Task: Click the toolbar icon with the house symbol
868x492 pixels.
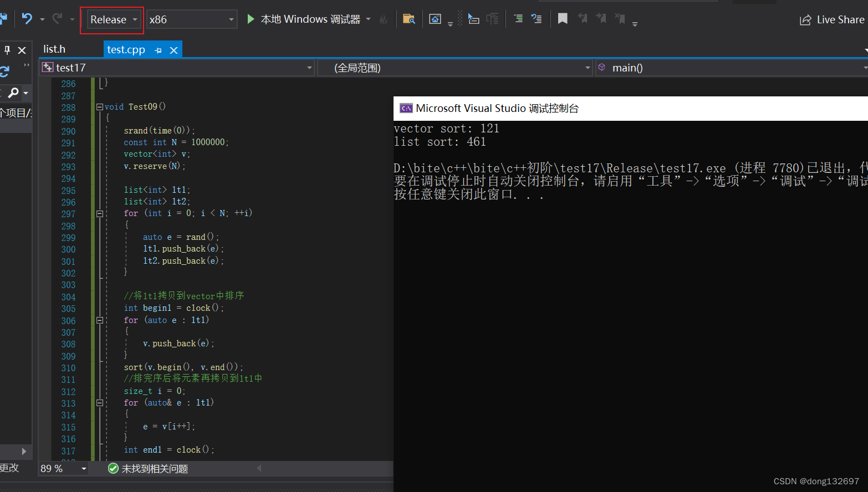Action: coord(435,19)
